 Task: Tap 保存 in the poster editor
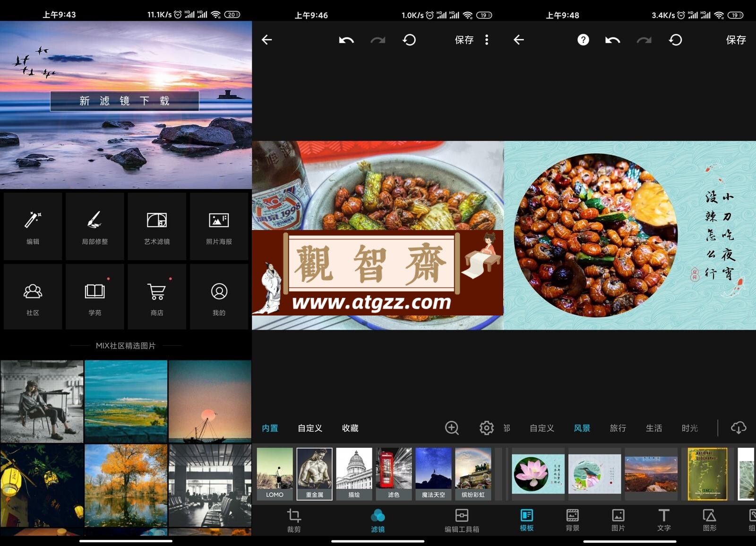[x=736, y=40]
